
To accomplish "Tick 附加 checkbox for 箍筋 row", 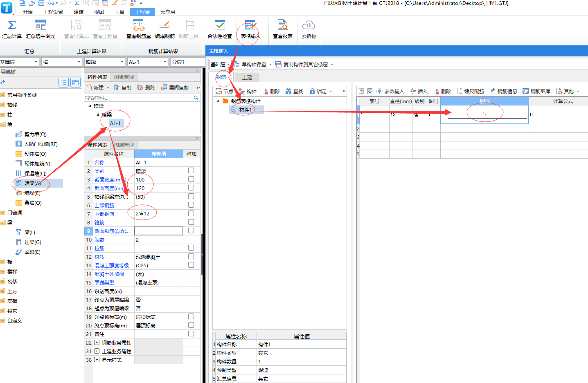I will coord(191,222).
